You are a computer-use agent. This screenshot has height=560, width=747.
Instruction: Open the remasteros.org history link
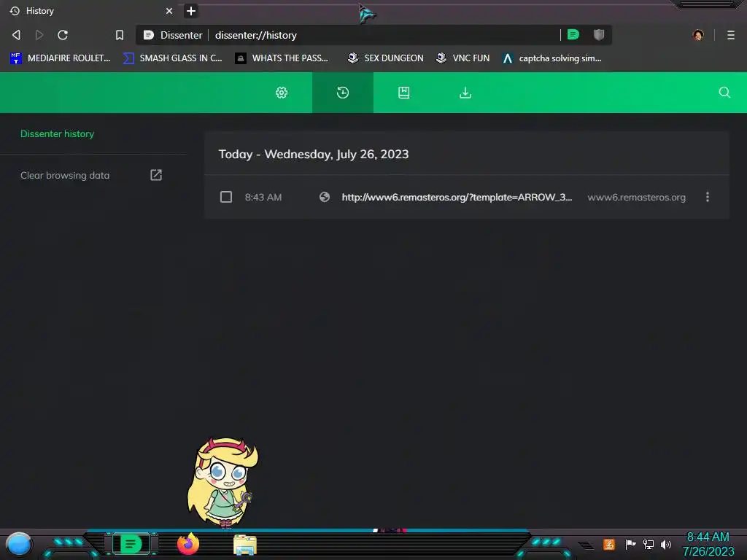coord(457,197)
